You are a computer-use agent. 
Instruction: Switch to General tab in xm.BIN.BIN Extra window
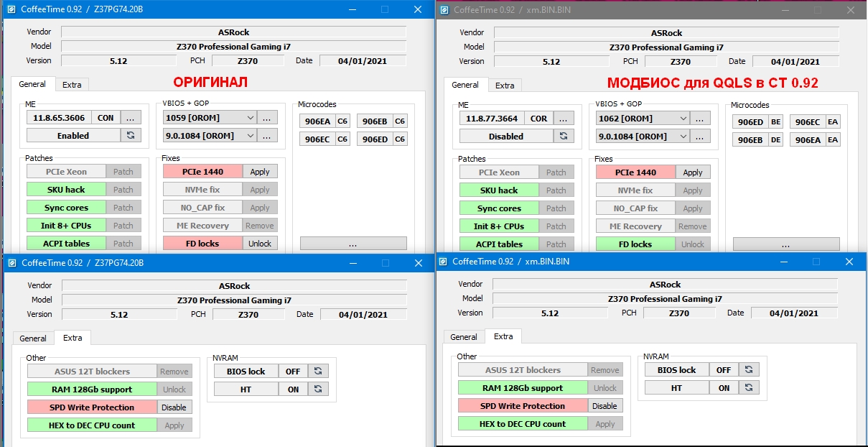tap(464, 337)
